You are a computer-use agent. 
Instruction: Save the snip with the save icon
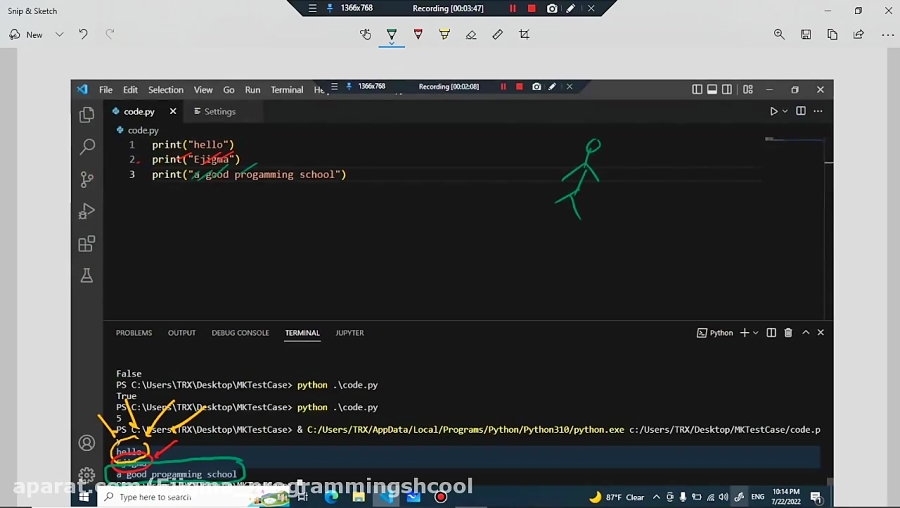[x=806, y=34]
